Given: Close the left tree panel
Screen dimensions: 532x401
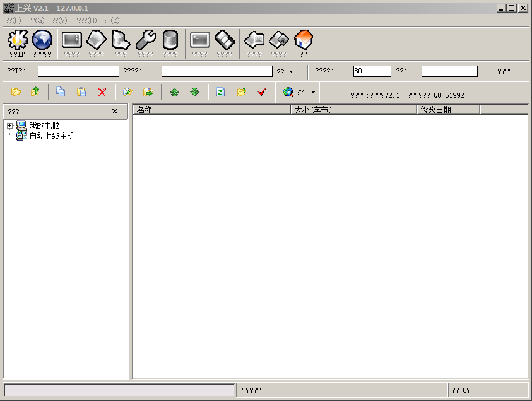Looking at the screenshot, I should 115,112.
